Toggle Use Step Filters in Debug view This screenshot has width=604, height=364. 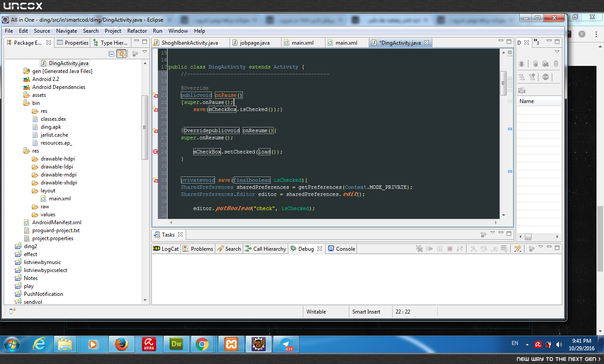[518, 249]
